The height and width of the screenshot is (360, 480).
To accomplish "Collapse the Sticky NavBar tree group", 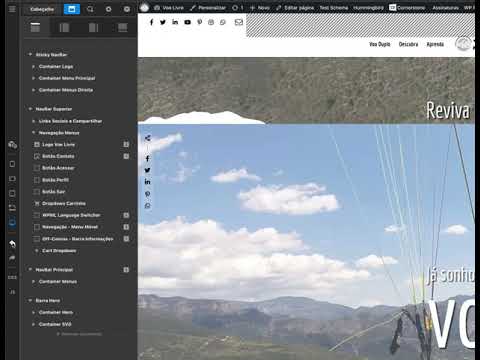I will point(30,54).
